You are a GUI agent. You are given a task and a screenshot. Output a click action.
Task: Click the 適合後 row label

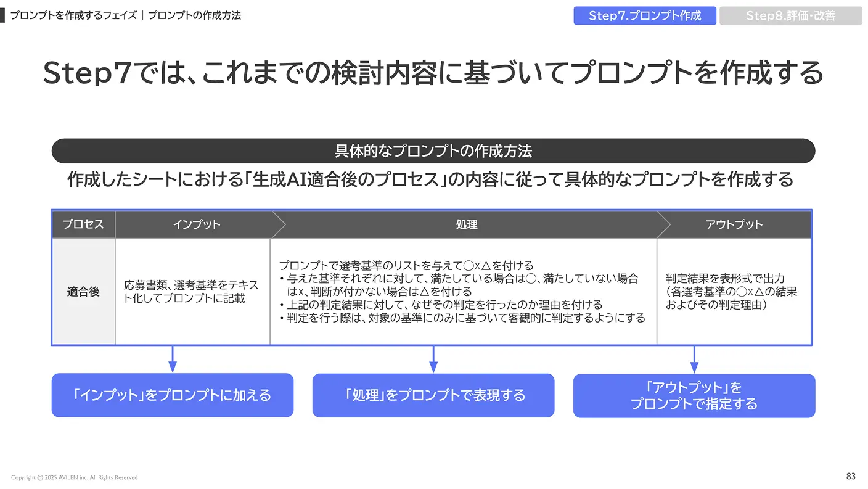pyautogui.click(x=83, y=292)
